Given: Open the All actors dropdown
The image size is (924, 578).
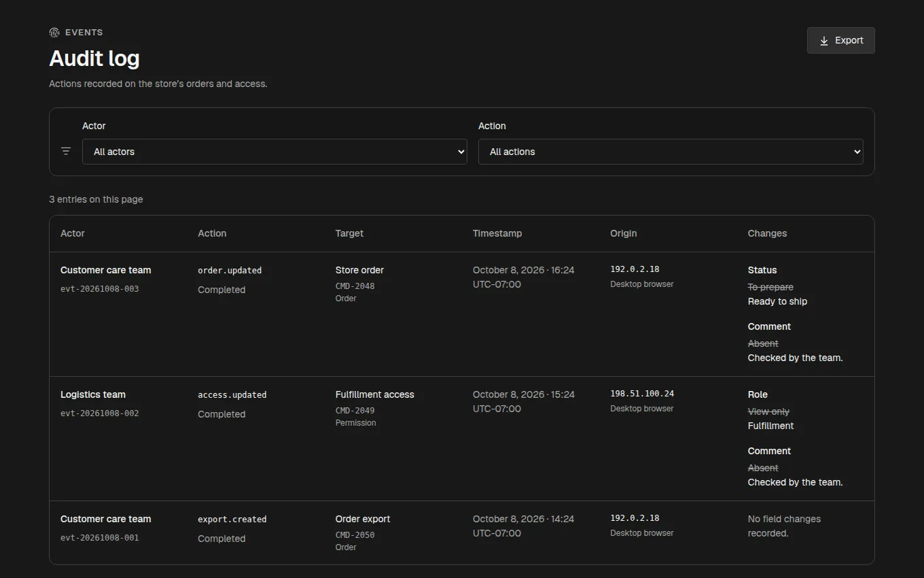Looking at the screenshot, I should pyautogui.click(x=274, y=152).
